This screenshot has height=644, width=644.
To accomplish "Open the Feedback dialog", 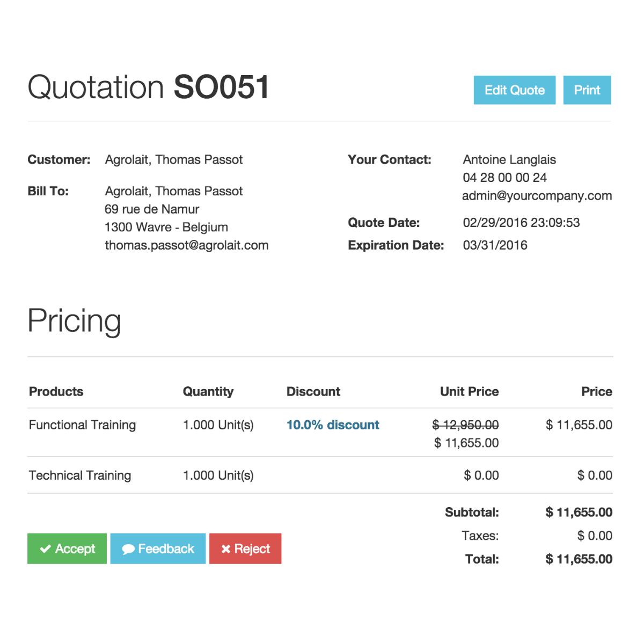I will coord(158,548).
